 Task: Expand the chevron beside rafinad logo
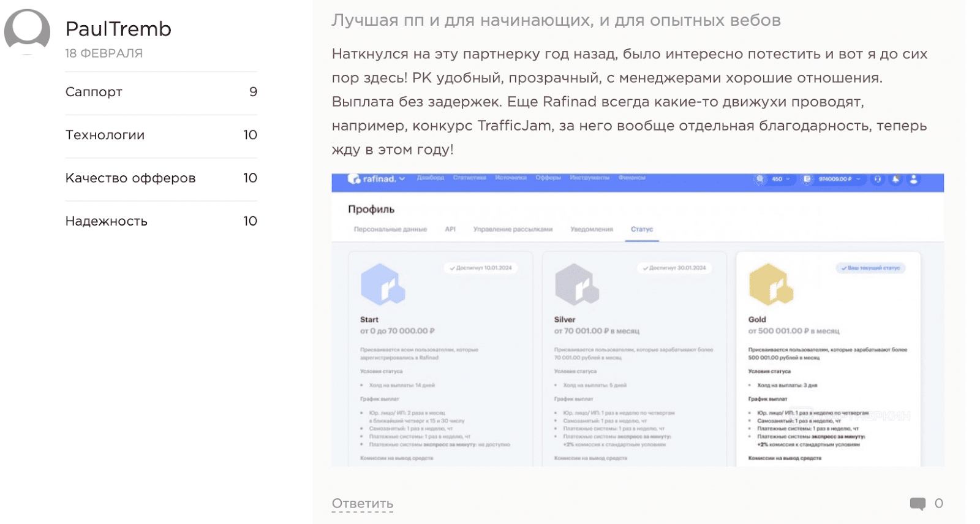pyautogui.click(x=402, y=179)
